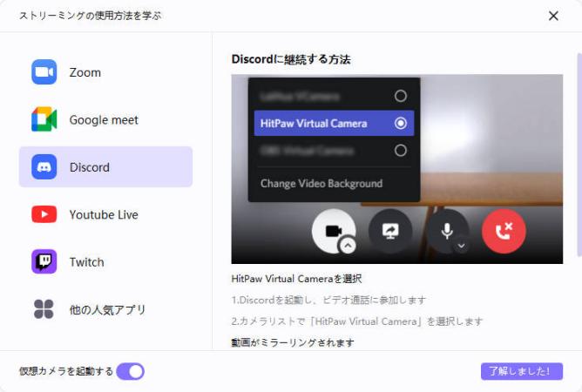Select the HitPaw Virtual Camera radio button
Screen dimensions: 582x392
401,123
